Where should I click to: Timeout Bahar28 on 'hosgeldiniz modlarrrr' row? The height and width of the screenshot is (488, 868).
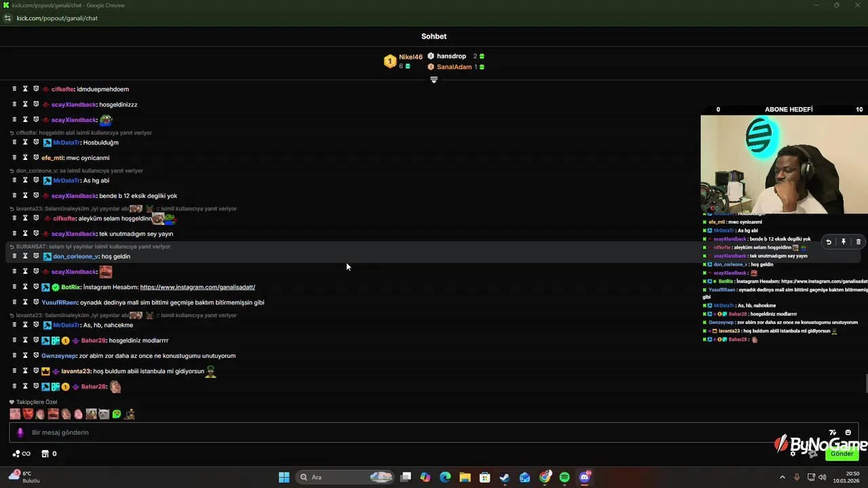25,340
